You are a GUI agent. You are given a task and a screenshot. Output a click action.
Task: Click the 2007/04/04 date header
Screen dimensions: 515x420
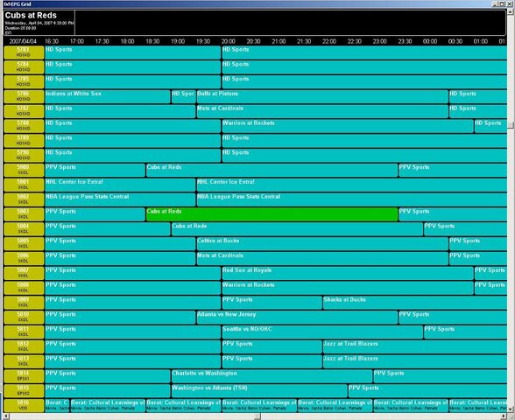pyautogui.click(x=23, y=41)
